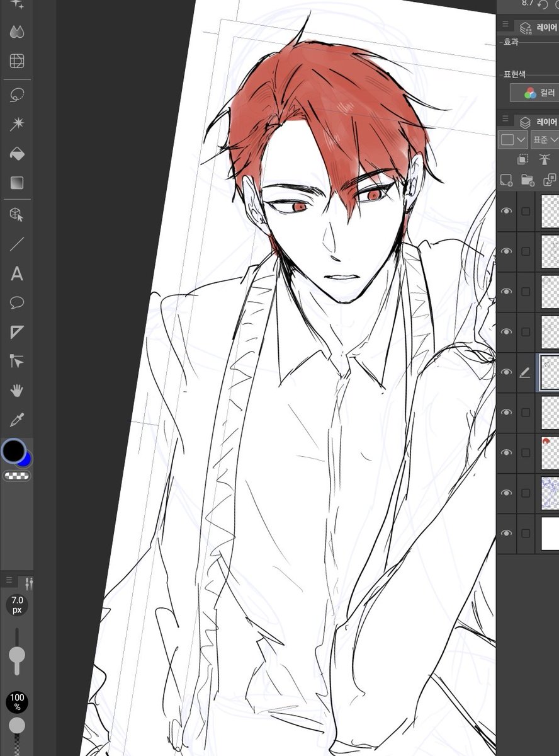Click the opacity slider handle
Viewport: 559px width, 756px height.
coord(17,726)
